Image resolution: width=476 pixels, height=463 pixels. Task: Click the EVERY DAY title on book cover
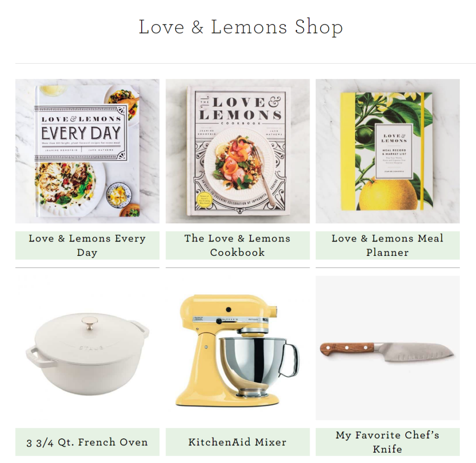tap(81, 133)
